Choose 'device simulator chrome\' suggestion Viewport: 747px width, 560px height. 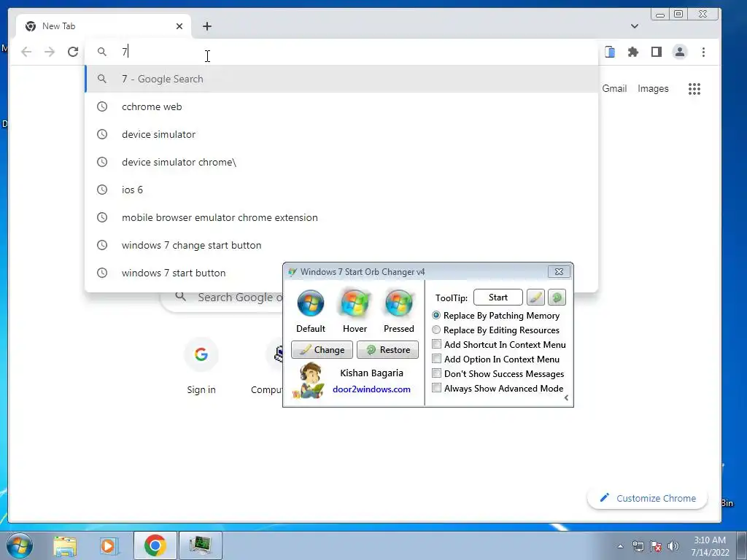341,162
